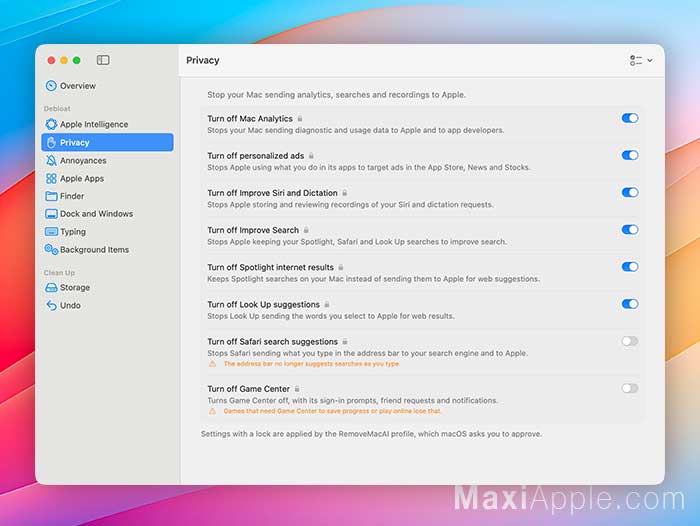Click the Dock and Windows icon
The image size is (700, 526).
tap(51, 214)
